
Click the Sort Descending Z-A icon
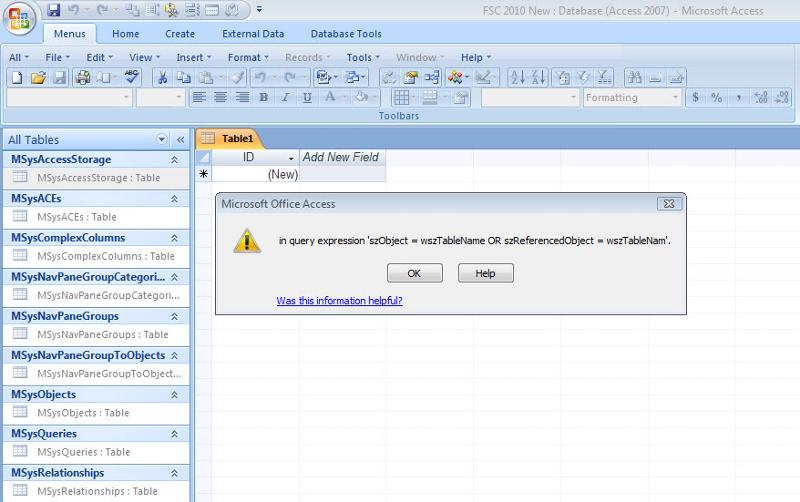pos(539,78)
